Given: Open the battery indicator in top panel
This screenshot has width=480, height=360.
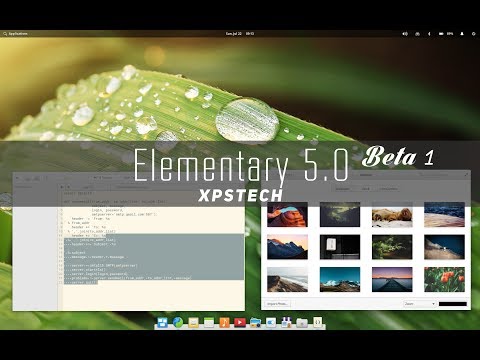Looking at the screenshot, I should coord(445,34).
